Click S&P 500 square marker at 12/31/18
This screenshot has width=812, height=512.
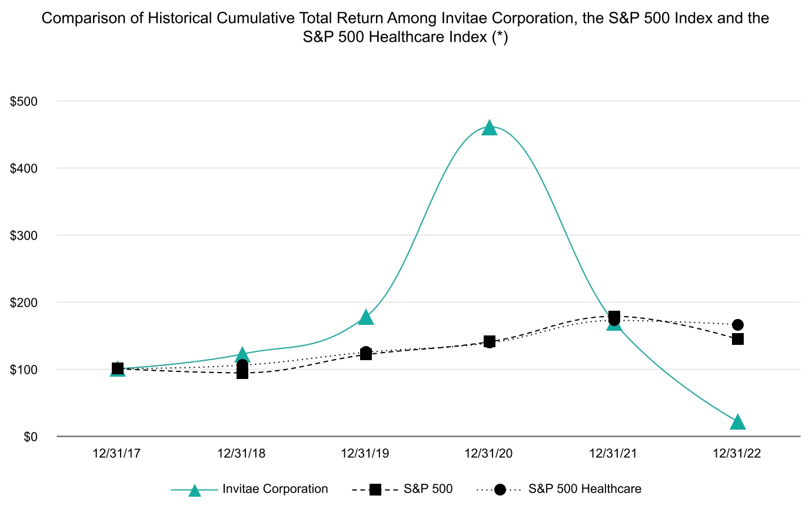[x=242, y=373]
